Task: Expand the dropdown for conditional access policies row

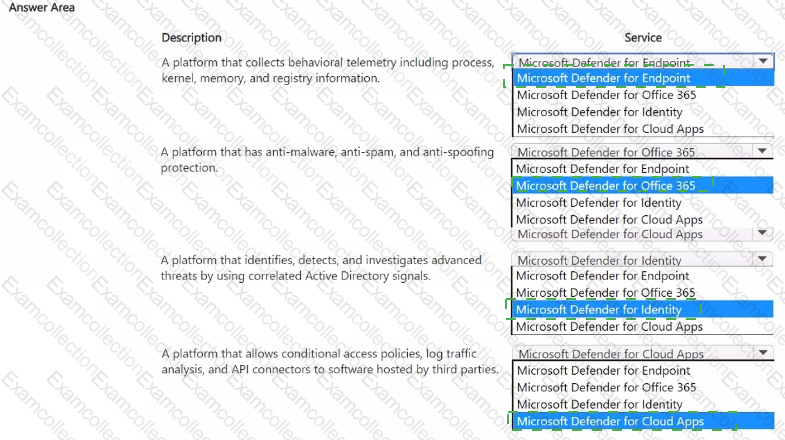Action: [641, 353]
